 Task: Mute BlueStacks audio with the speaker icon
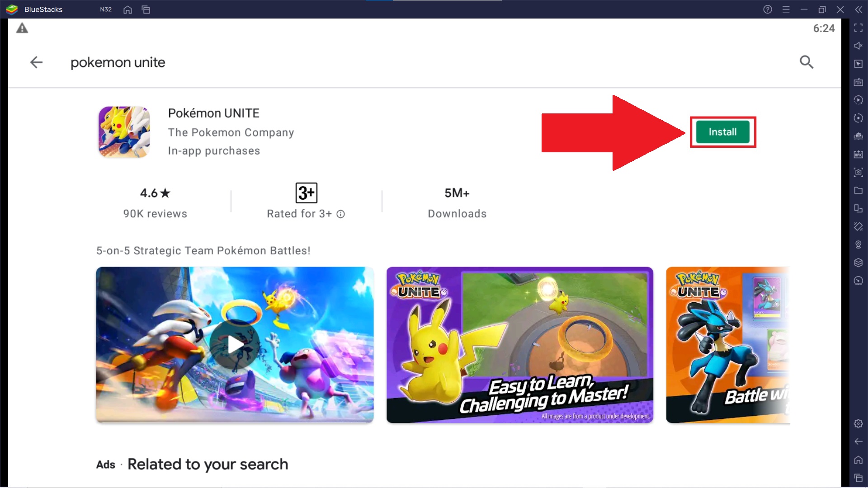point(858,46)
